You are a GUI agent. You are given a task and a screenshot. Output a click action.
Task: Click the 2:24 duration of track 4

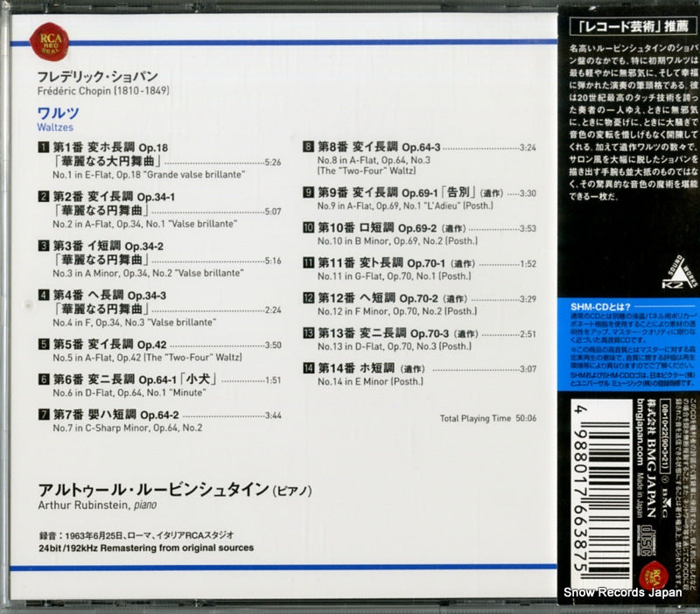click(x=273, y=310)
